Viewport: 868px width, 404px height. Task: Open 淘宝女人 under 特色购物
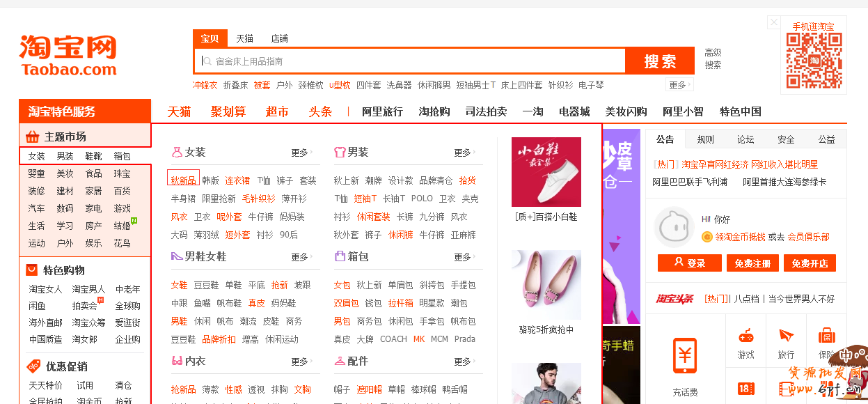coord(45,289)
